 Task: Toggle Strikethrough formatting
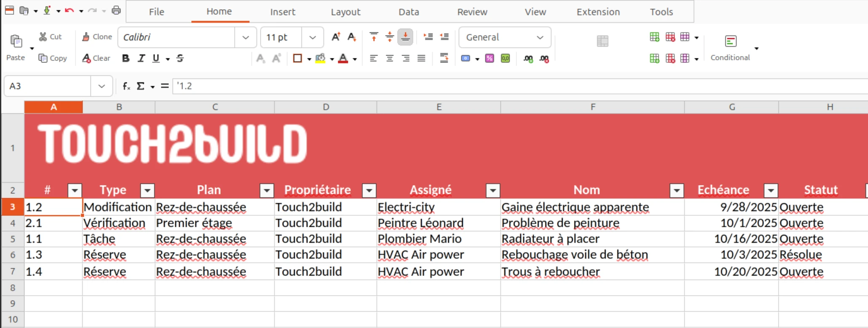(180, 59)
